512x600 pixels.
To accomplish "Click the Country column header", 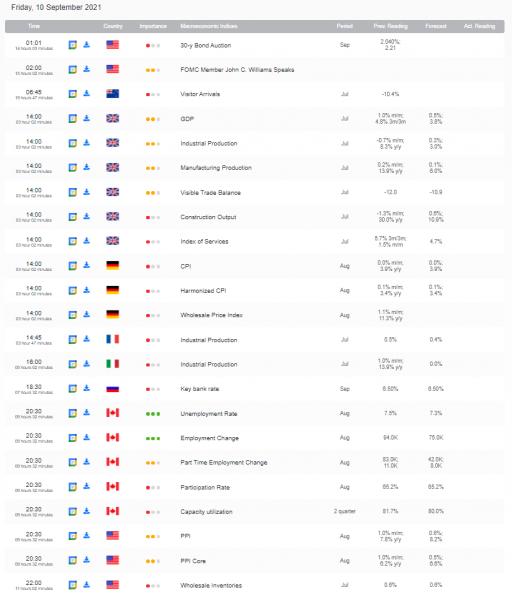I will coord(113,26).
